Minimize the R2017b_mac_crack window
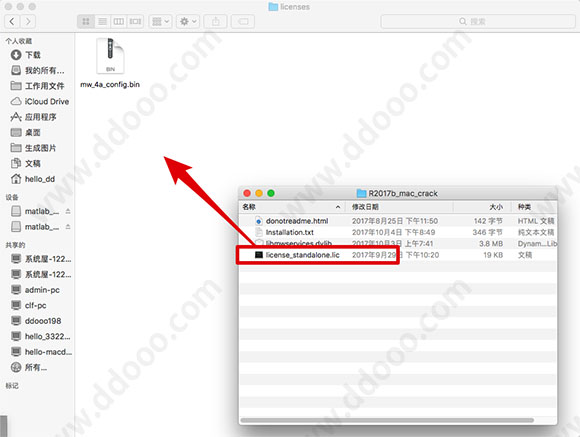 tap(259, 193)
